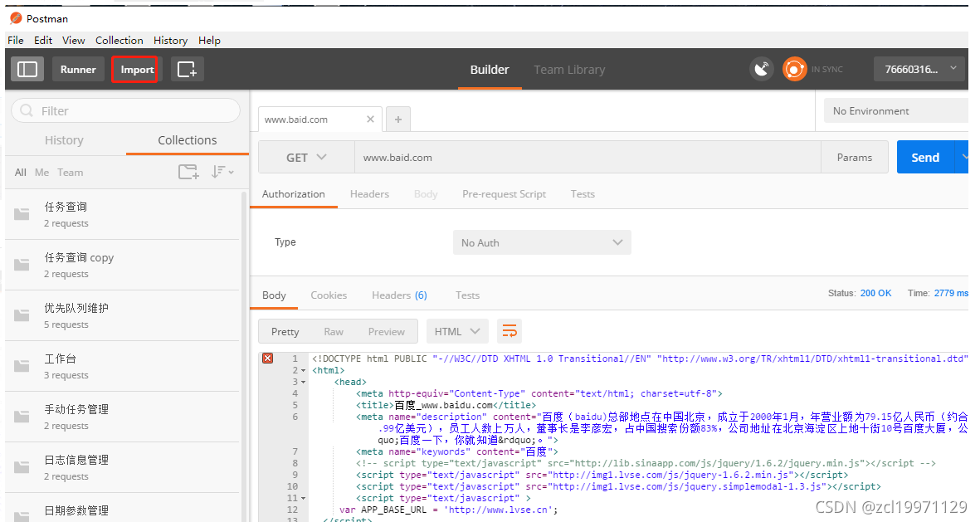Open the History menu

click(x=171, y=40)
